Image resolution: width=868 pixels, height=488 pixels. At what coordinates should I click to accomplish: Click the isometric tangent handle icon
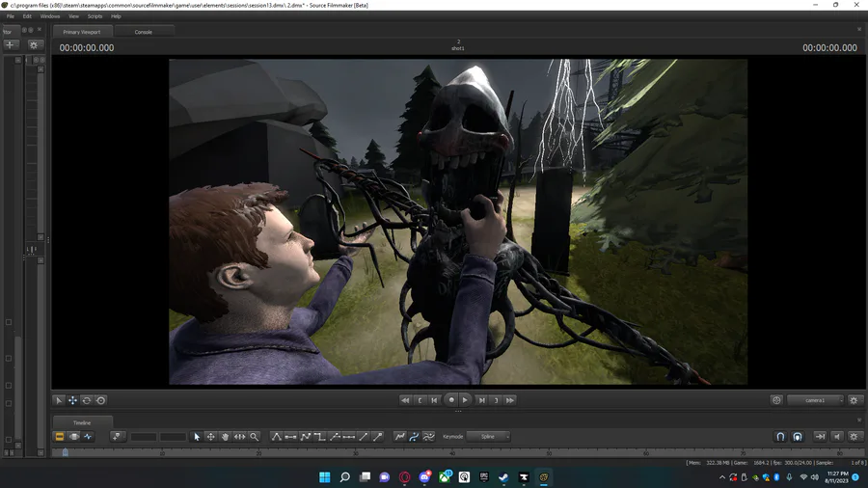point(349,437)
